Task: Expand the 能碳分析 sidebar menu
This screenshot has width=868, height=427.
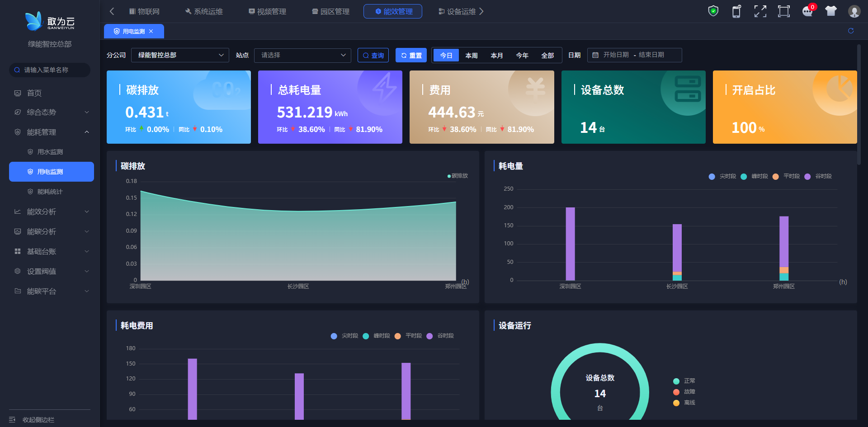Action: pos(87,231)
